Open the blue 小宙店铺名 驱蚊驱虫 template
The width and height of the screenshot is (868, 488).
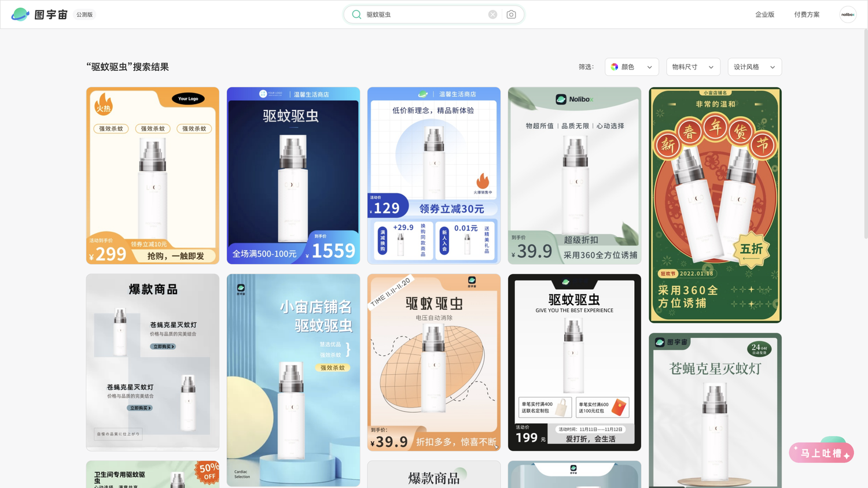pos(293,380)
